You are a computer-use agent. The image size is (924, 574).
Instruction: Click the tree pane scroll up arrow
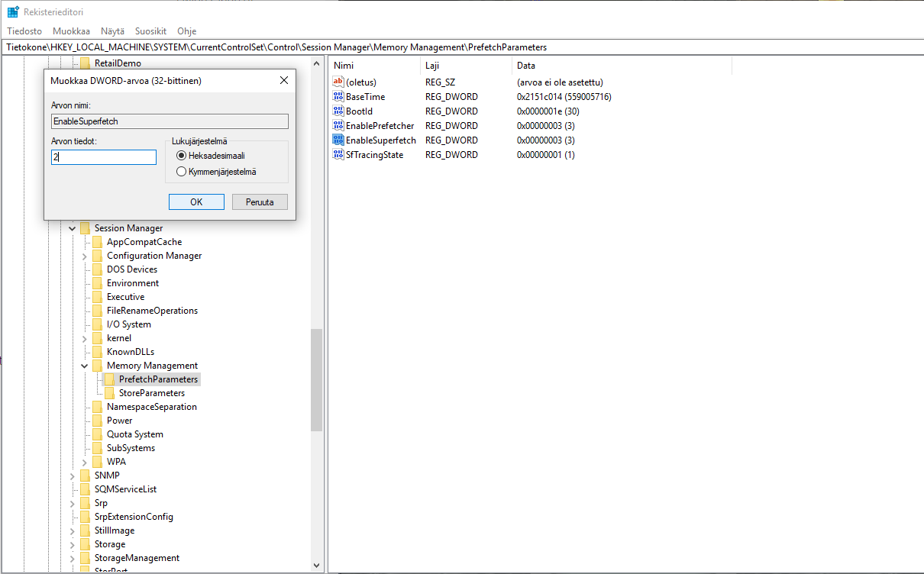coord(317,62)
